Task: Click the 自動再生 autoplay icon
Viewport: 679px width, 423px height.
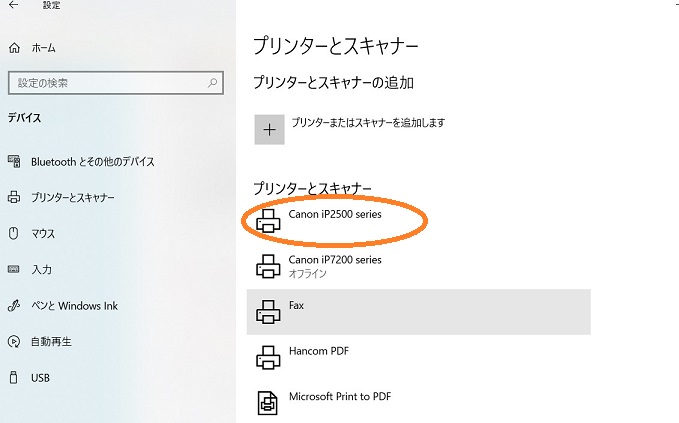Action: tap(14, 342)
